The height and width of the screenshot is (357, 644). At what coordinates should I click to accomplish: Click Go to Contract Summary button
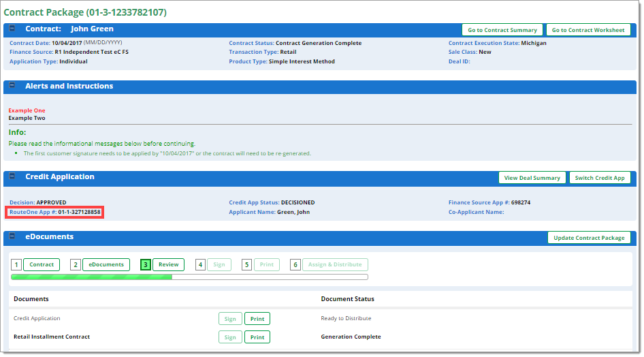click(502, 30)
